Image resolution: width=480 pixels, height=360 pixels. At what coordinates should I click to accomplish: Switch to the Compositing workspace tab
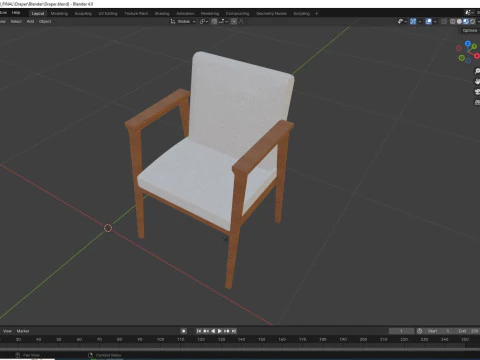pos(238,14)
